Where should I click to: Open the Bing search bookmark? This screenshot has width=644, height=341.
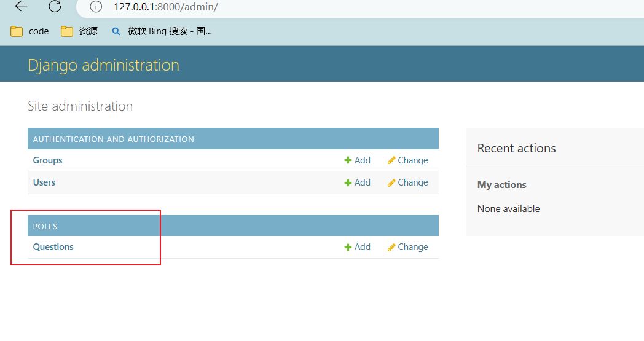[162, 31]
